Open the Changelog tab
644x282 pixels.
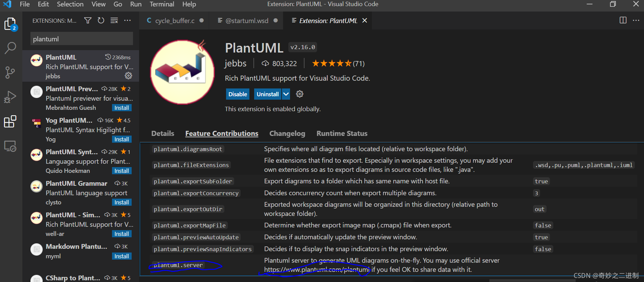(x=287, y=134)
